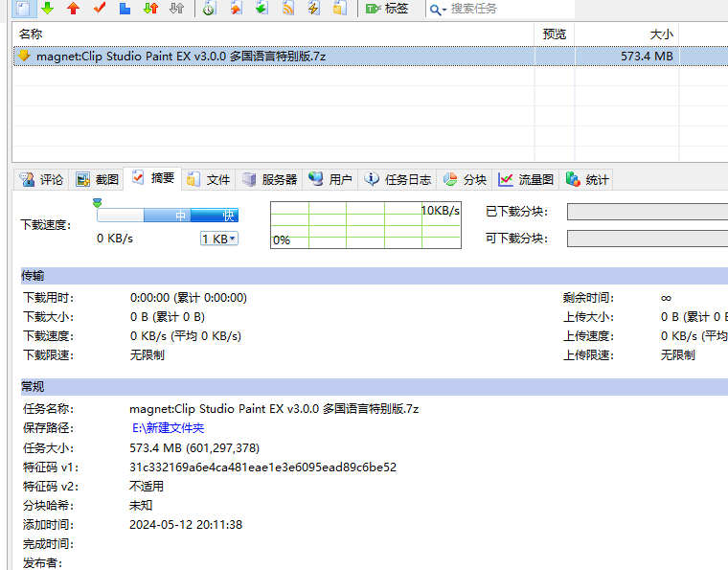Click the task size 573.4 MB (601,297,378)
The width and height of the screenshot is (728, 570).
click(x=194, y=448)
